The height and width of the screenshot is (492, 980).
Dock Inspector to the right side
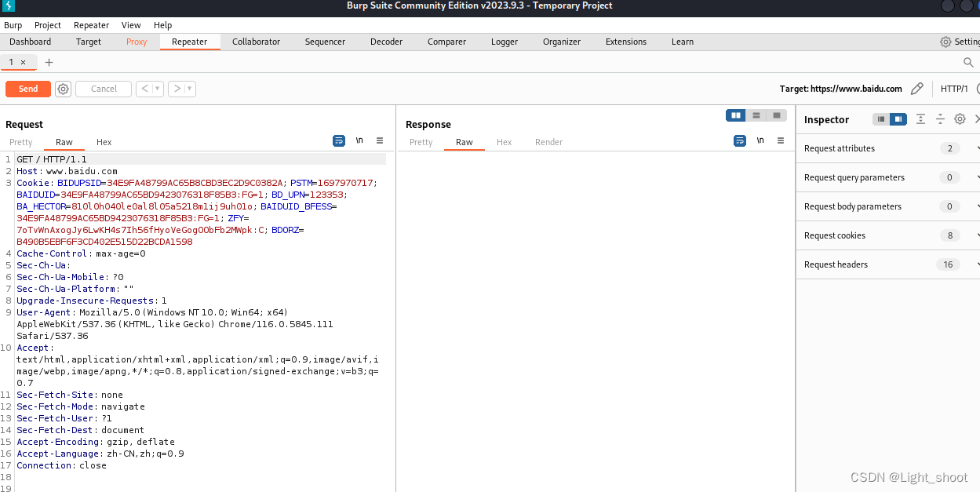[x=898, y=119]
